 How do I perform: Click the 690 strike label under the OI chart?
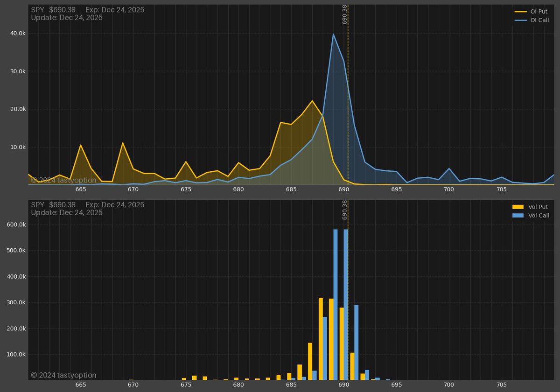tap(344, 189)
